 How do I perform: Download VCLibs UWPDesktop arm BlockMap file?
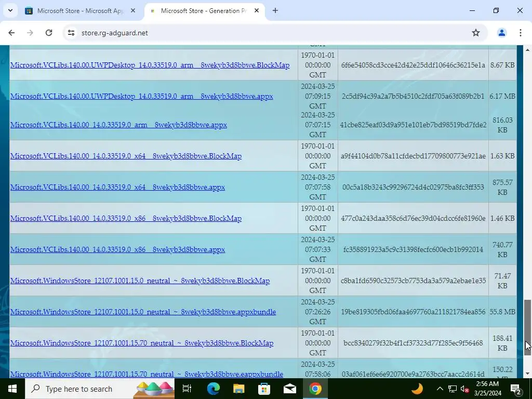coord(150,65)
